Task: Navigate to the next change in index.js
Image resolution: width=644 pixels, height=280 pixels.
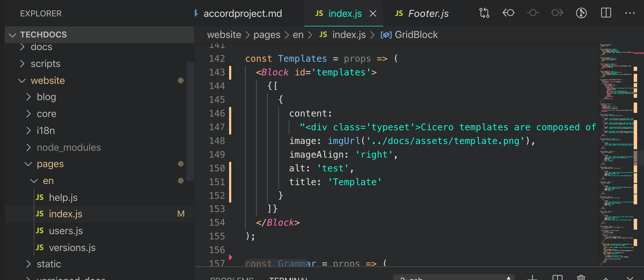Action: [x=557, y=13]
